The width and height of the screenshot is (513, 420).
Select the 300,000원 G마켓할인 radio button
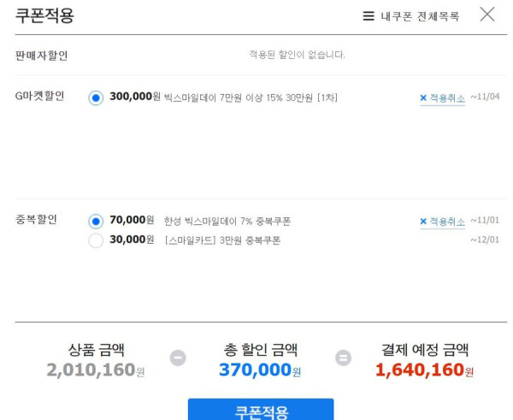pyautogui.click(x=96, y=98)
